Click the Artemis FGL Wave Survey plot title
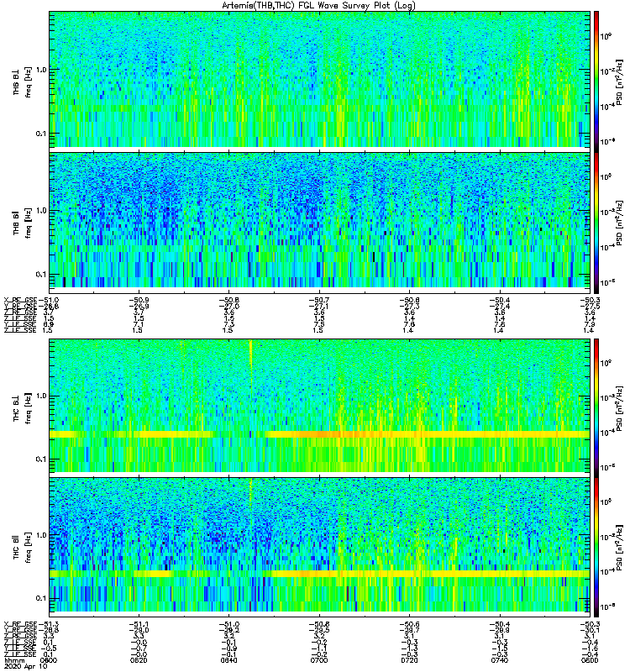630x672 pixels. (318, 6)
